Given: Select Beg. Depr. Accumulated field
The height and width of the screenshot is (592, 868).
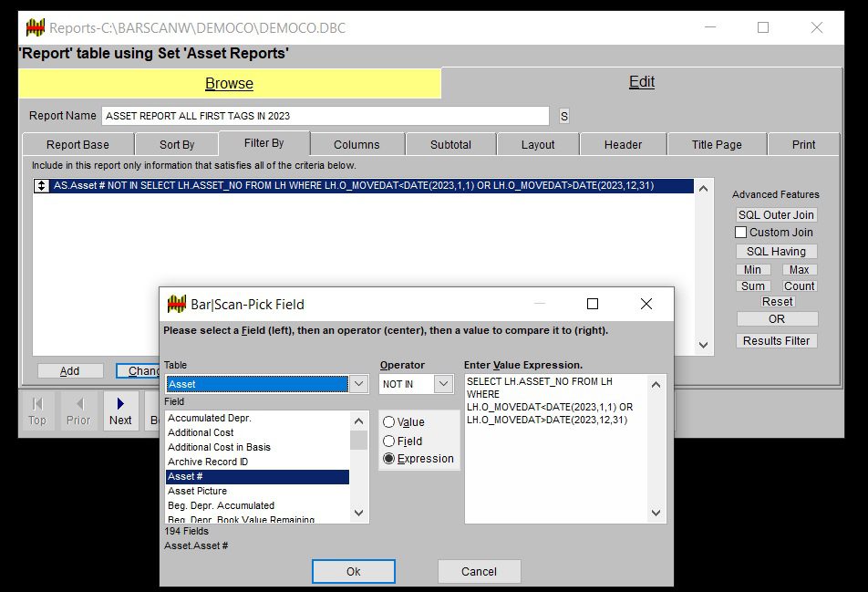Looking at the screenshot, I should (257, 505).
